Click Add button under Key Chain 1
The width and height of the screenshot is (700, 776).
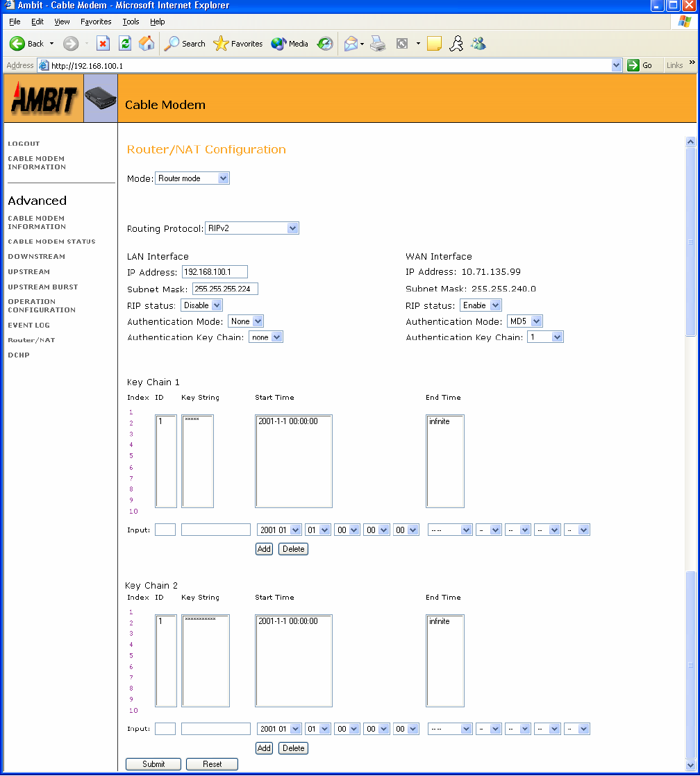[264, 549]
